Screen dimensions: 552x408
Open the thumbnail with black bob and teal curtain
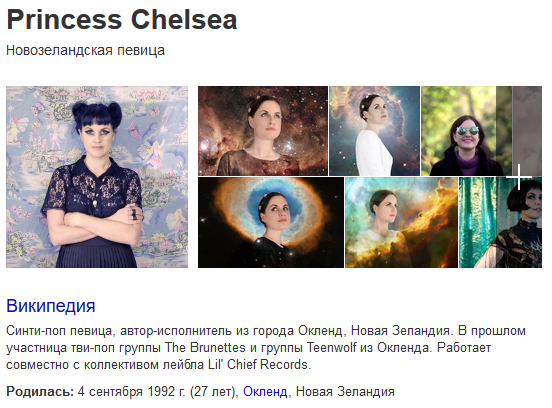click(x=501, y=222)
